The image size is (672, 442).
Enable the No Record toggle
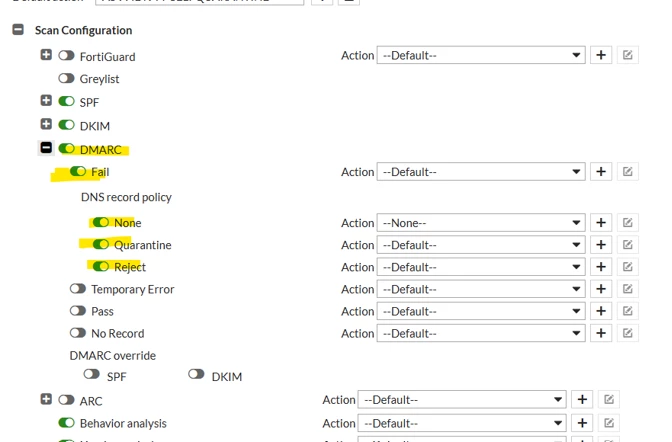coord(78,333)
